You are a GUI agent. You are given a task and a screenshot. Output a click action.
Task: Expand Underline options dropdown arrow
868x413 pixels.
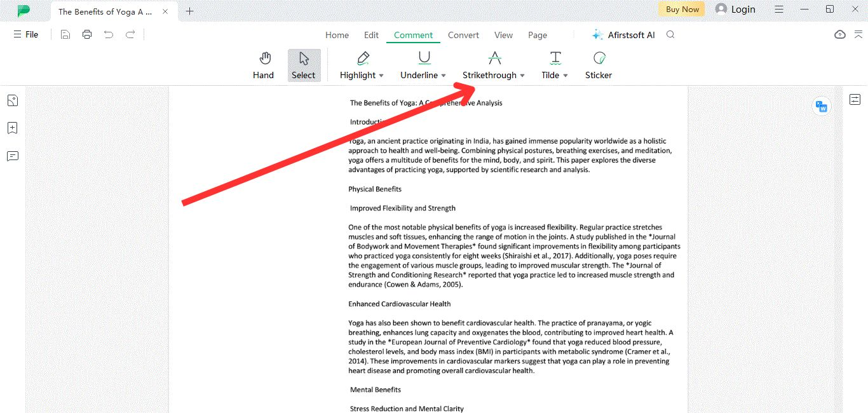tap(444, 76)
